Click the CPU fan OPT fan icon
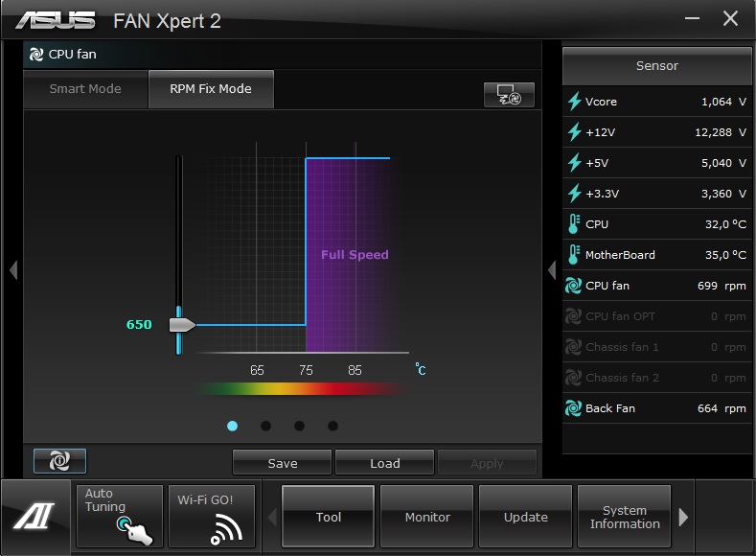Viewport: 756px width, 556px height. 573,316
